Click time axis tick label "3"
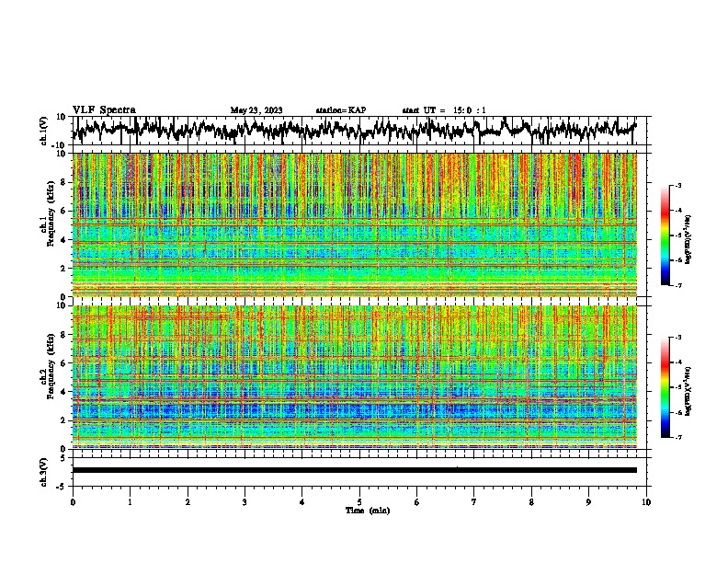 pos(245,502)
